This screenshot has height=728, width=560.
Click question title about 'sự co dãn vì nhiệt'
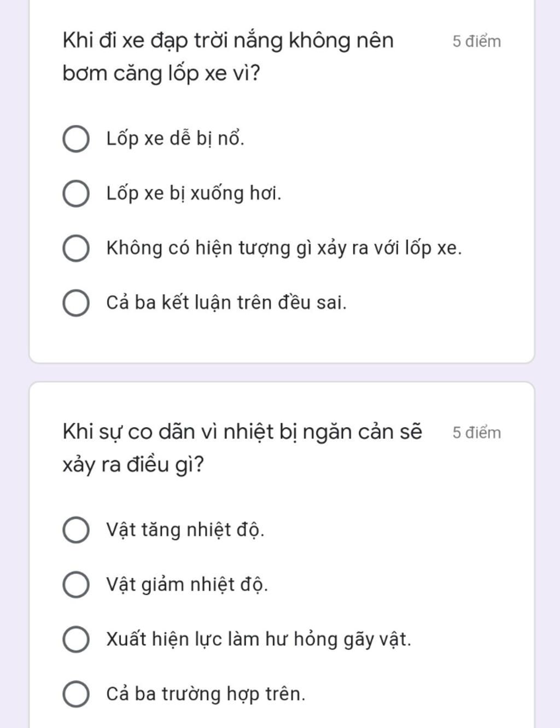pos(242,448)
